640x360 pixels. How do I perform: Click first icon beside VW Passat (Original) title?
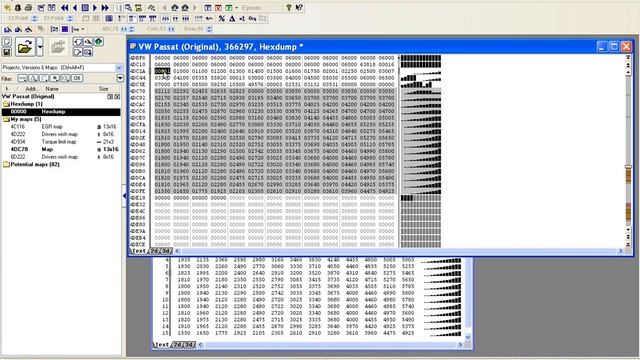pos(110,97)
